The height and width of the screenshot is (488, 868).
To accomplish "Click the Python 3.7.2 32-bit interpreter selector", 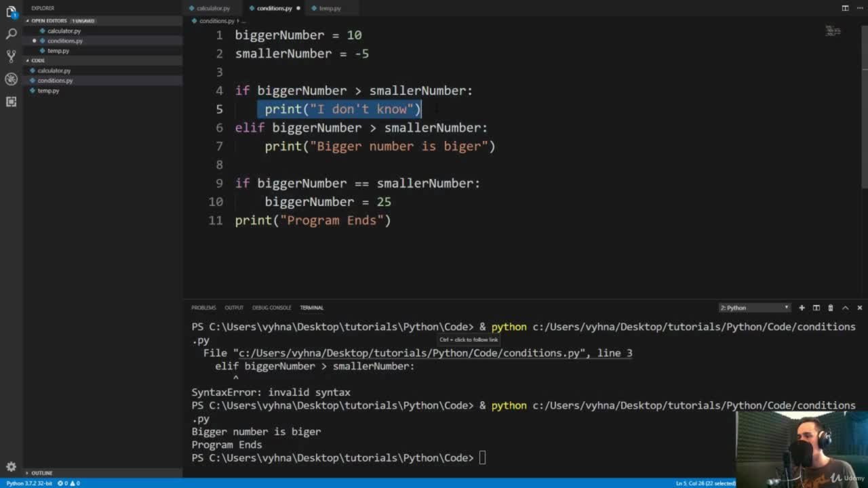I will (x=29, y=483).
